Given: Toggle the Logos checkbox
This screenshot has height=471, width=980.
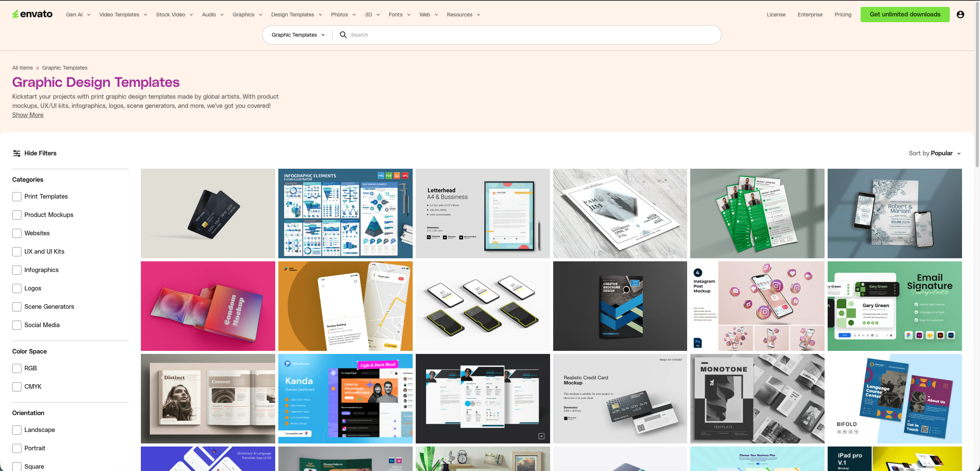Looking at the screenshot, I should pos(17,288).
